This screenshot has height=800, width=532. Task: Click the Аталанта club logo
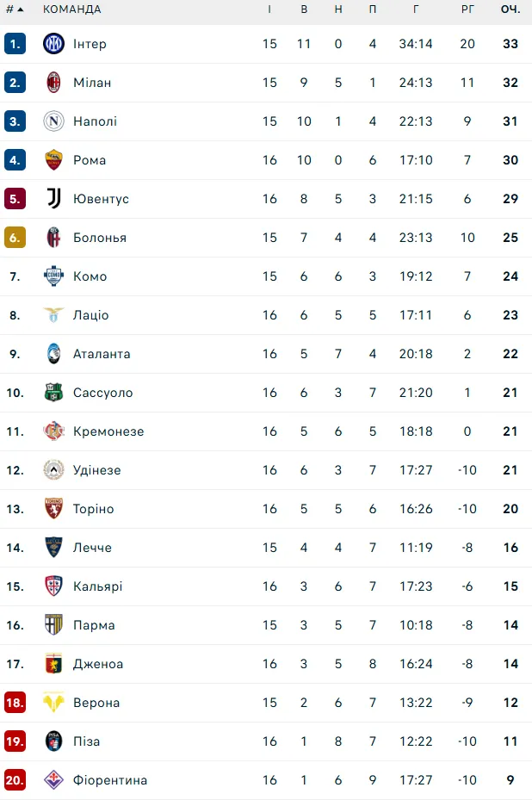(54, 354)
